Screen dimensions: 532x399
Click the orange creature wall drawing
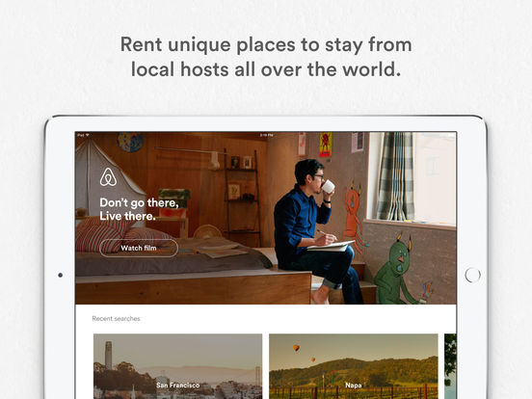point(353,217)
